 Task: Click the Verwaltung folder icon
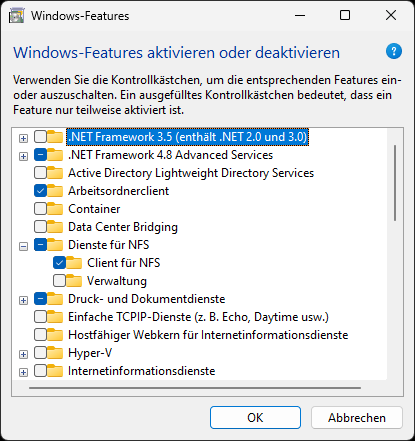pos(74,281)
